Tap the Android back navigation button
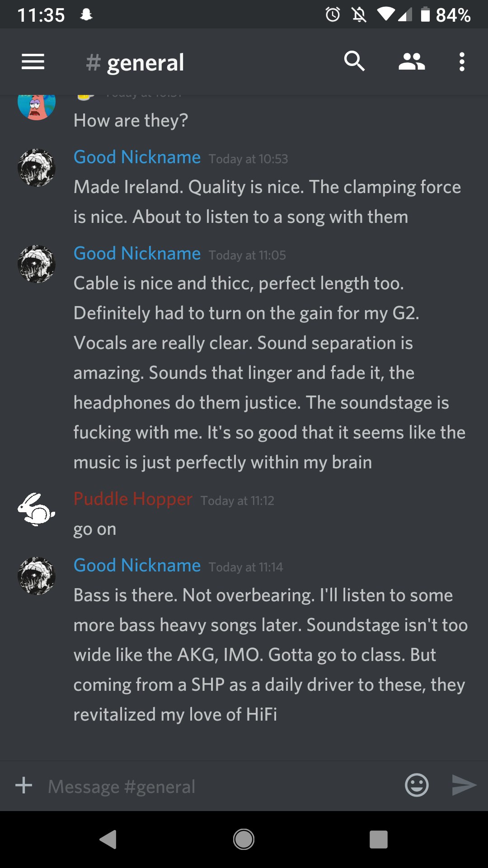 (108, 840)
